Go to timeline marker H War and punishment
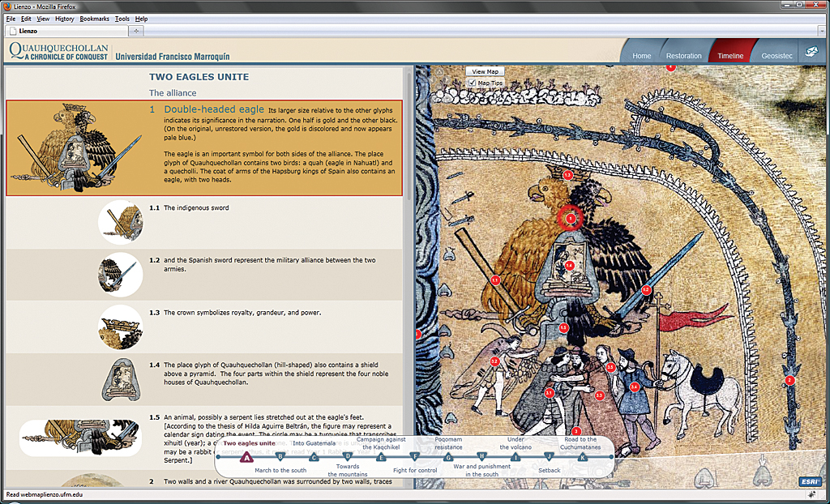This screenshot has width=830, height=504. [481, 457]
